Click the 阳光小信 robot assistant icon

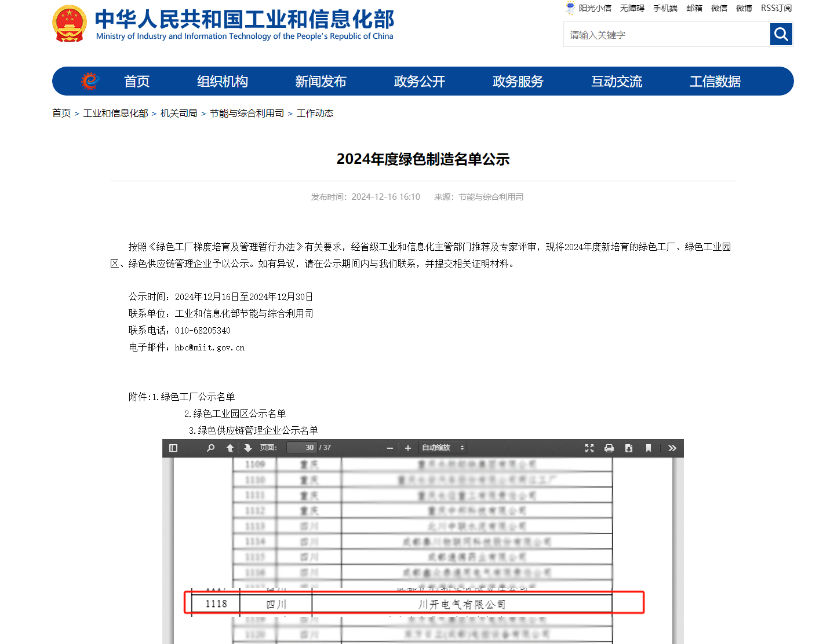click(570, 8)
